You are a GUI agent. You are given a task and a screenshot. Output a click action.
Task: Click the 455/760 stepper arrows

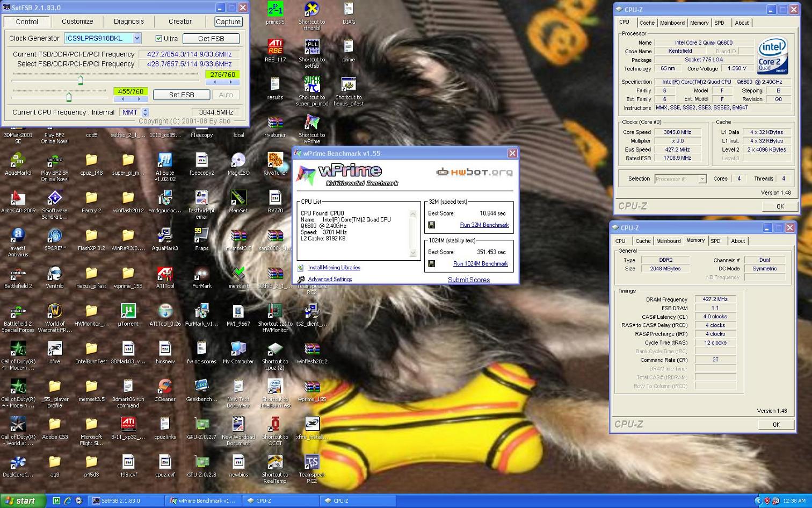pyautogui.click(x=130, y=99)
